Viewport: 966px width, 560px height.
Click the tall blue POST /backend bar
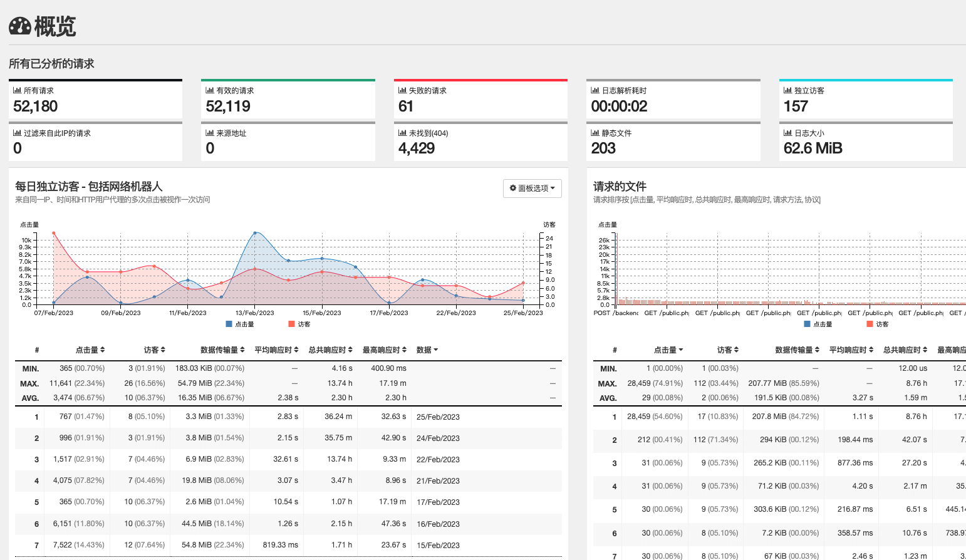[616, 269]
